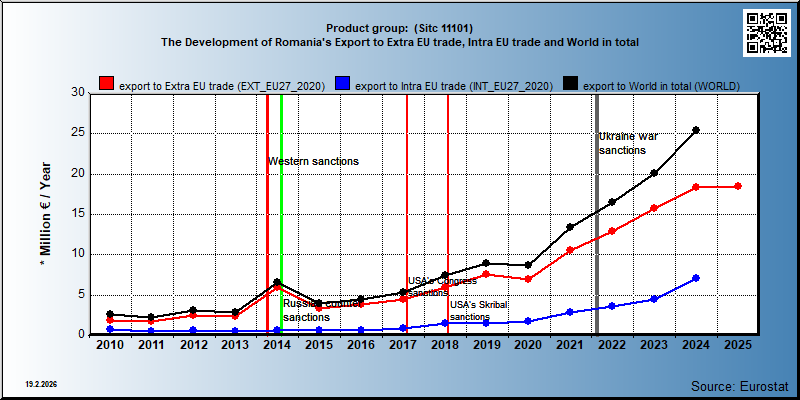Select legend label 'export to Intra EU trade (INT_EU27_2020)'
This screenshot has height=400, width=800.
[x=454, y=86]
